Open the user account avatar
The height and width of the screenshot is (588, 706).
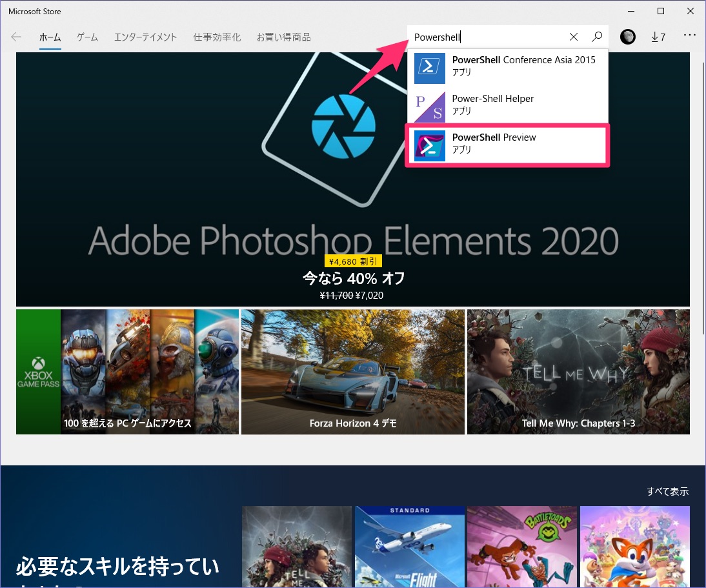(628, 37)
